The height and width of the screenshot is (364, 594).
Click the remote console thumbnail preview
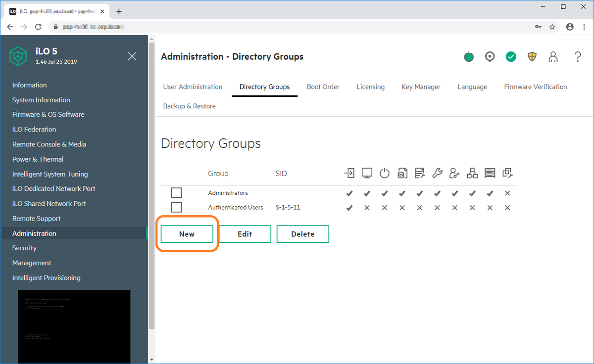pos(74,326)
